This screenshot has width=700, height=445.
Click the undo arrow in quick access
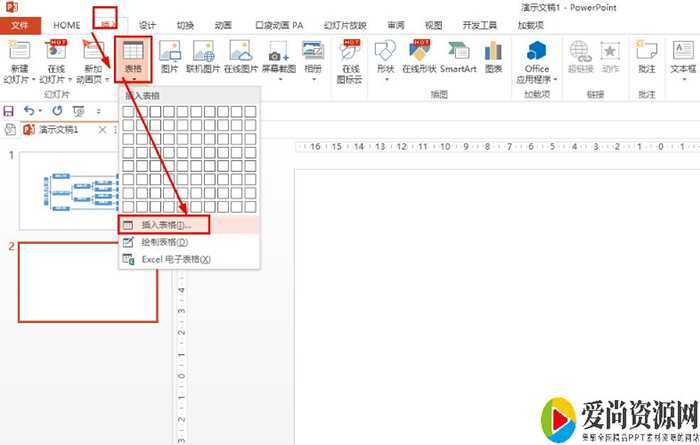coord(29,110)
